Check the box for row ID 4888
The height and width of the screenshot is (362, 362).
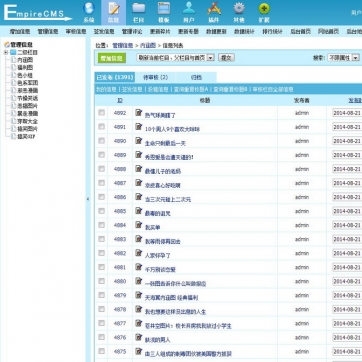pyautogui.click(x=102, y=169)
